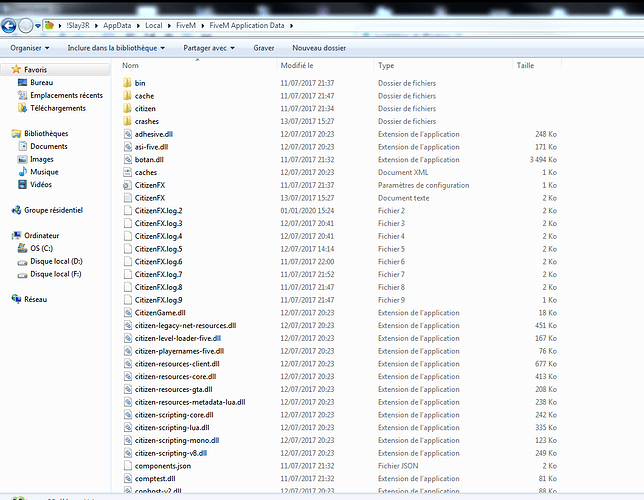Click Nouveau dossier button
The height and width of the screenshot is (500, 644).
319,48
